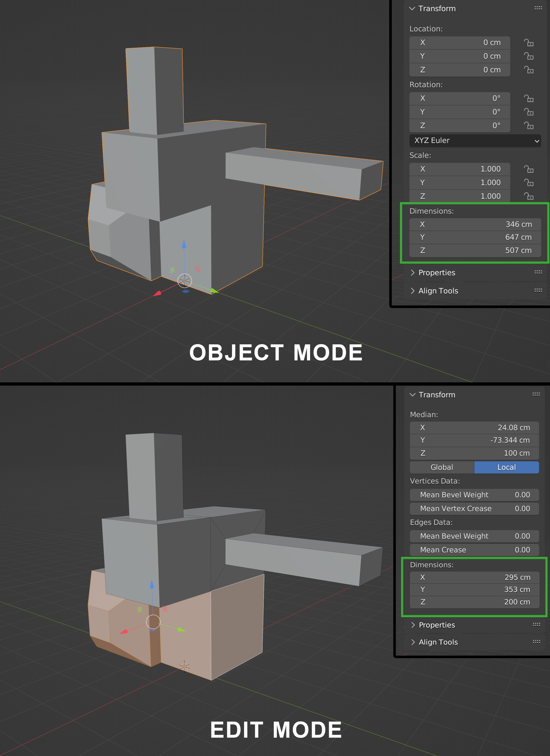Open the XYZ Euler rotation mode dropdown
This screenshot has width=550, height=756.
coord(475,140)
